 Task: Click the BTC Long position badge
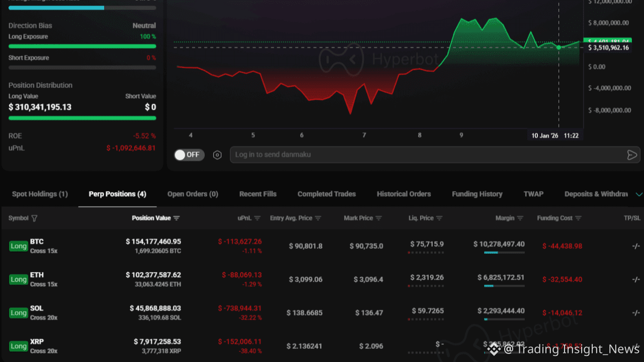click(x=19, y=246)
